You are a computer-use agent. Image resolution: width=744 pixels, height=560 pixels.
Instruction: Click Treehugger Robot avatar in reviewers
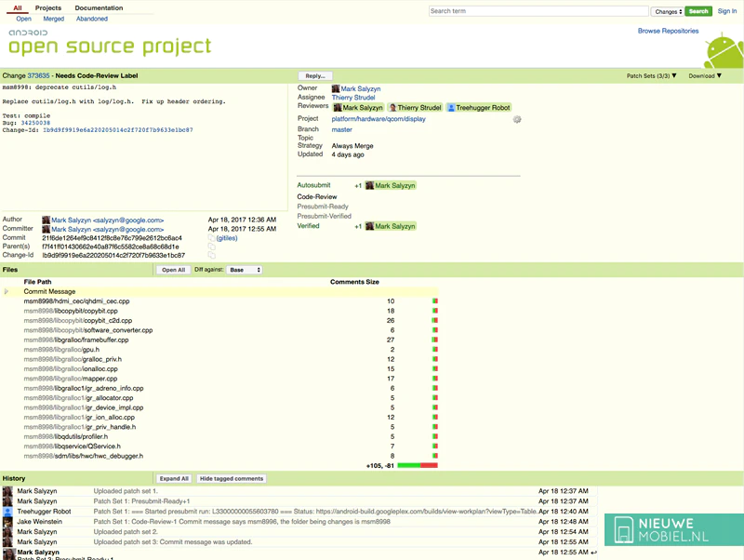(452, 108)
